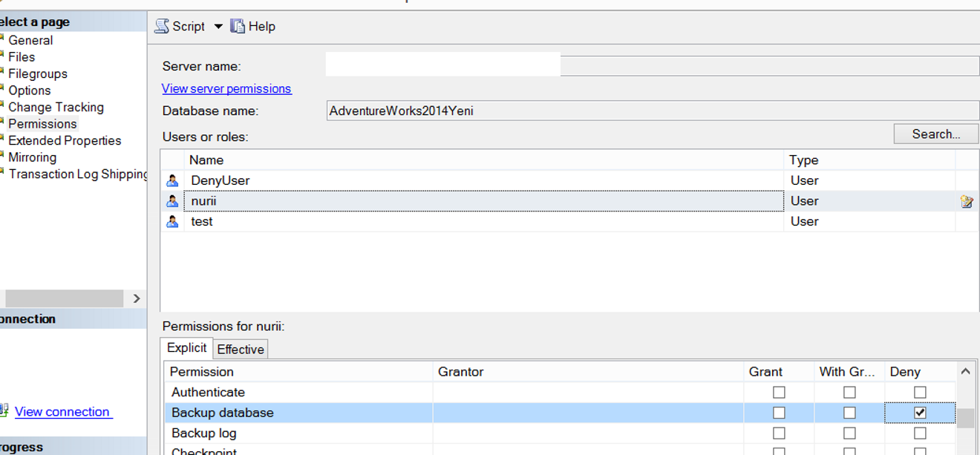The image size is (980, 455).
Task: Click the user icon beside DenyUser
Action: tap(172, 180)
